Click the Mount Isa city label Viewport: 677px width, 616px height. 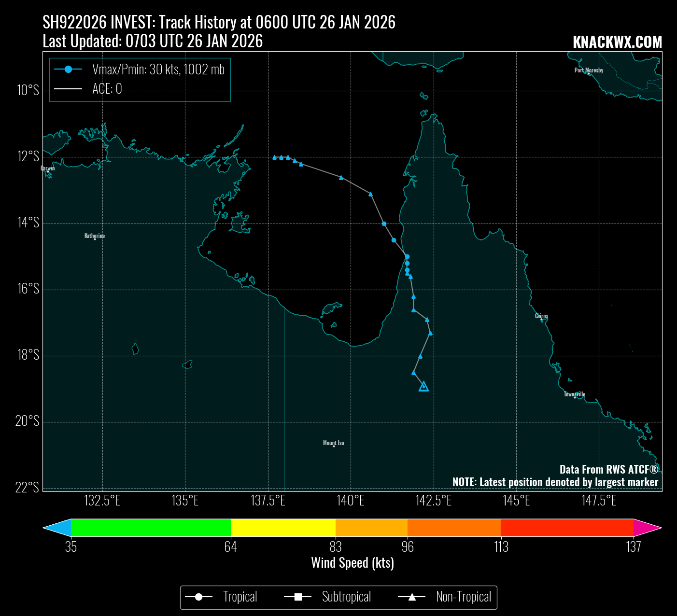pos(334,443)
